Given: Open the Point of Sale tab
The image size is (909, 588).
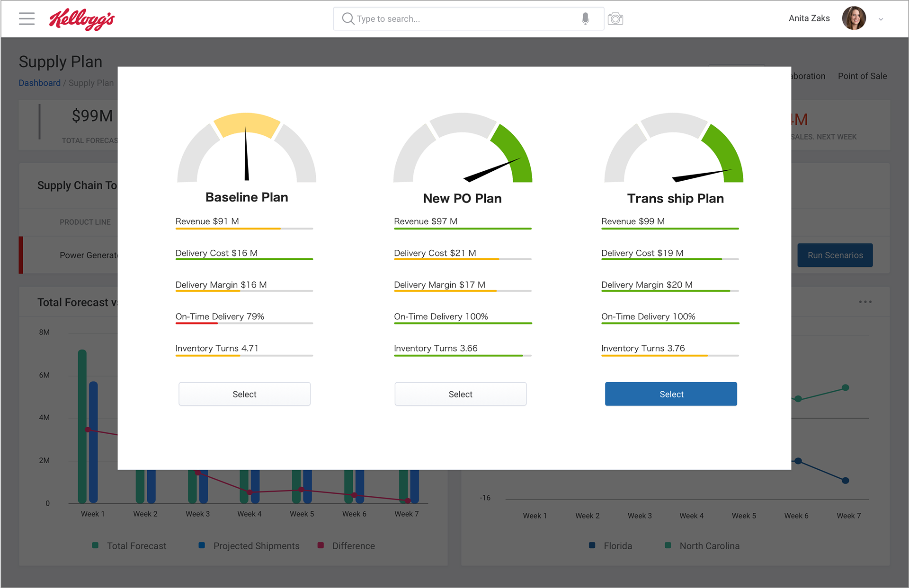Looking at the screenshot, I should pyautogui.click(x=862, y=76).
